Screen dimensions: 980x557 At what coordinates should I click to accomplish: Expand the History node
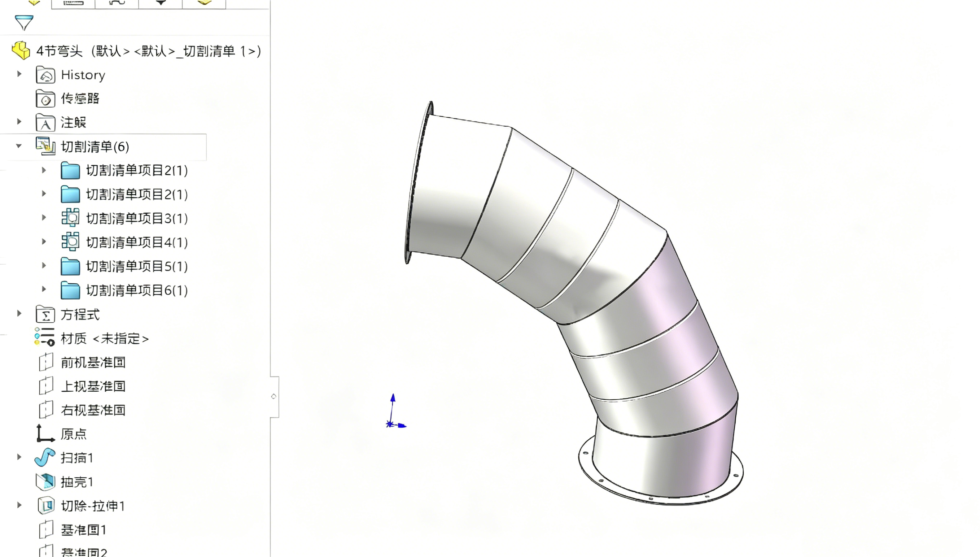click(x=19, y=74)
